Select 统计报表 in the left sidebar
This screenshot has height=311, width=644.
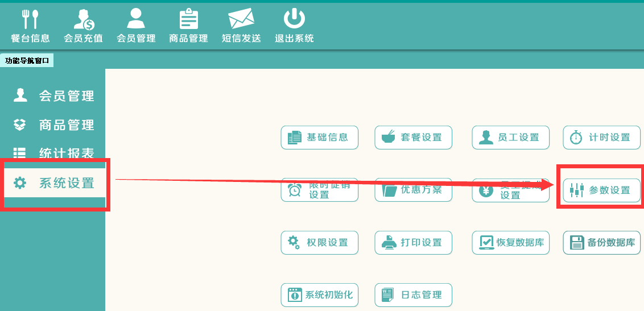pos(53,153)
